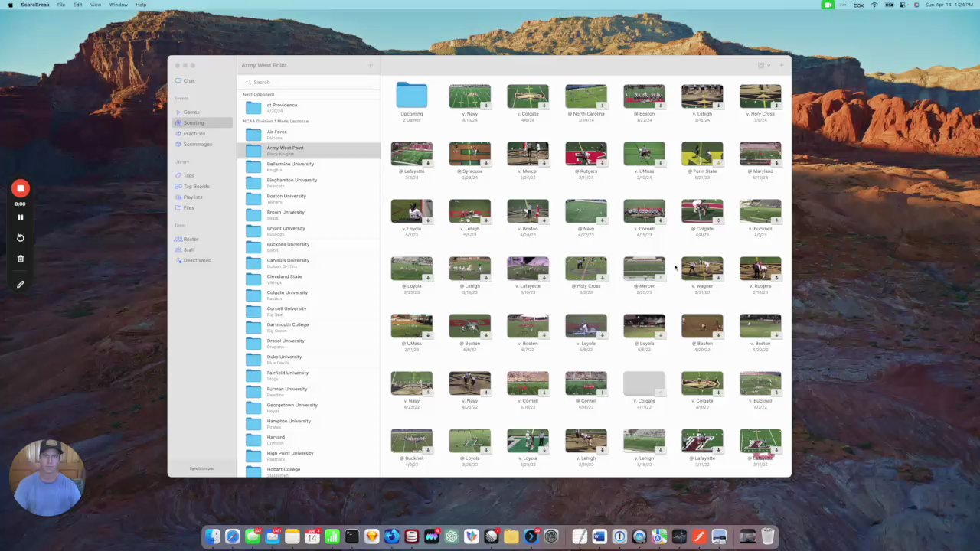Viewport: 980px width, 551px height.
Task: Open Tag Boards in the Library
Action: [x=196, y=187]
